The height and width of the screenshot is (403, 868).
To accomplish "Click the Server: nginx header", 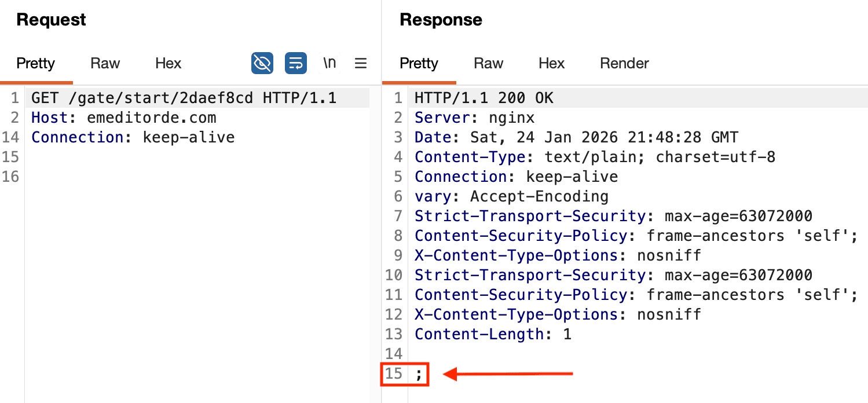I will tap(474, 118).
